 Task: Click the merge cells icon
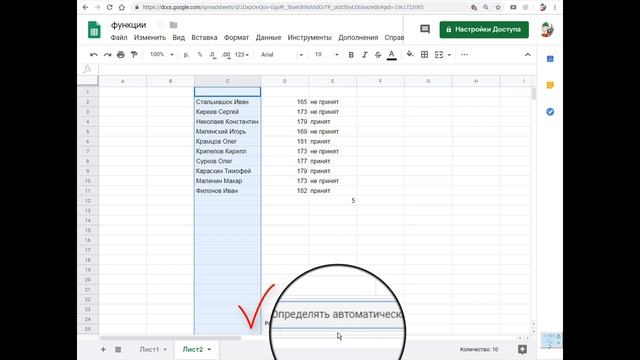point(439,55)
